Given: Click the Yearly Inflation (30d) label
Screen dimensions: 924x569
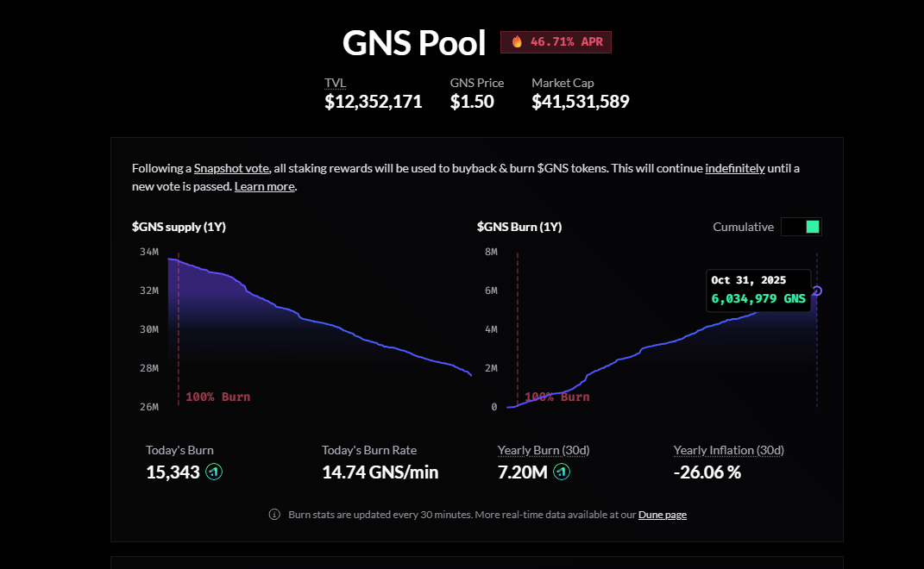Looking at the screenshot, I should click(728, 450).
